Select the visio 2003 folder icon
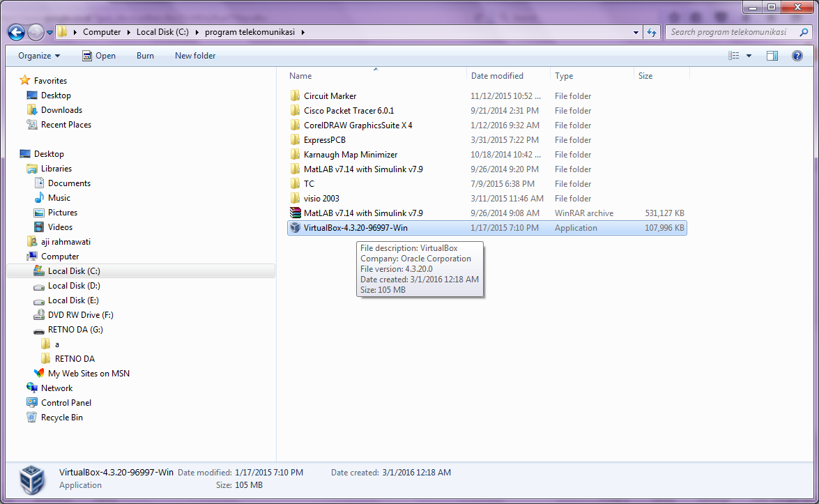Image resolution: width=819 pixels, height=504 pixels. [x=295, y=198]
